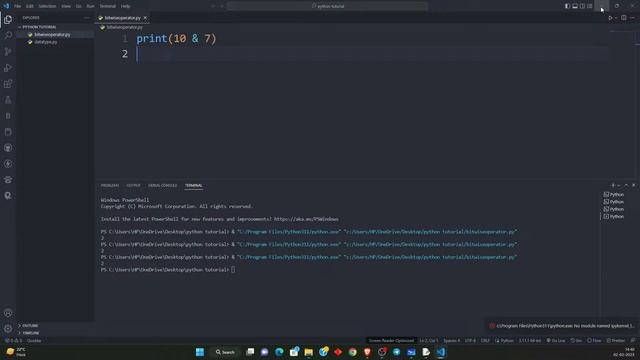
Task: Select the Terminal panel tab
Action: [x=193, y=185]
